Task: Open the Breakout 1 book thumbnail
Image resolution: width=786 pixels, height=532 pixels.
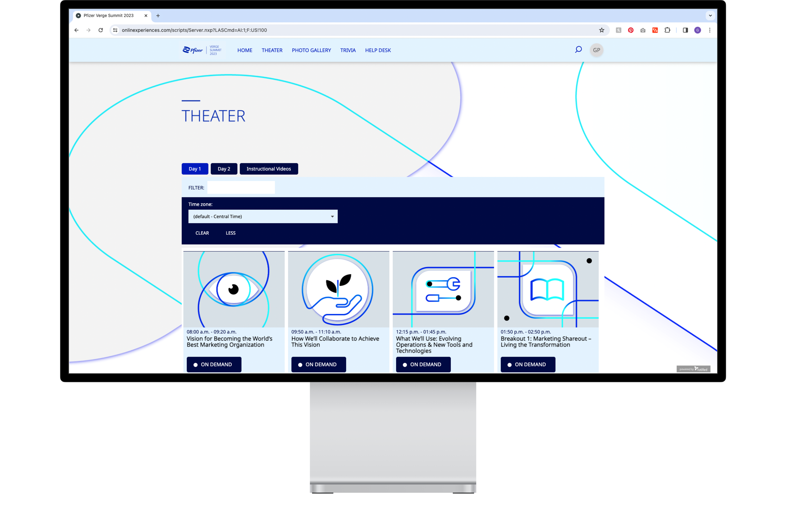Action: click(x=548, y=289)
